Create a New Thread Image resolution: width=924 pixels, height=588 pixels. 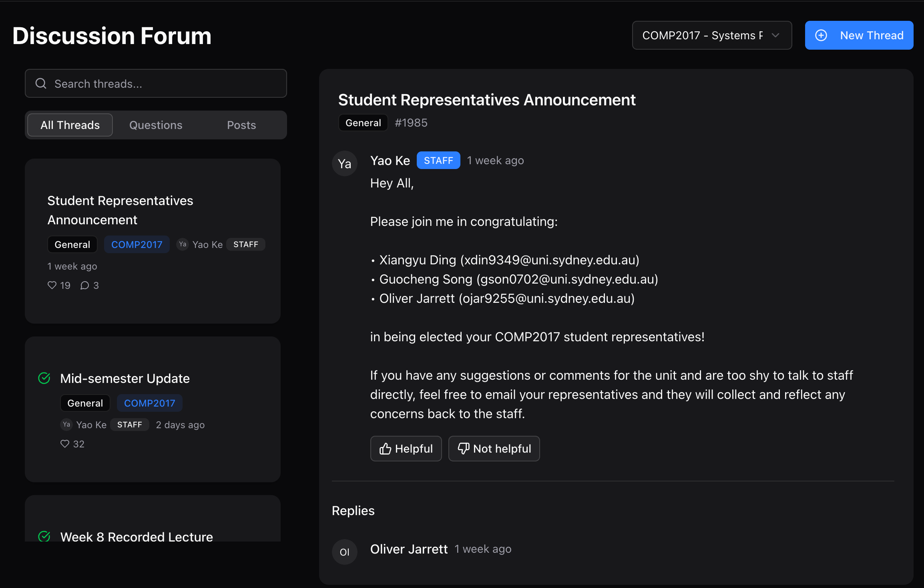click(x=859, y=35)
